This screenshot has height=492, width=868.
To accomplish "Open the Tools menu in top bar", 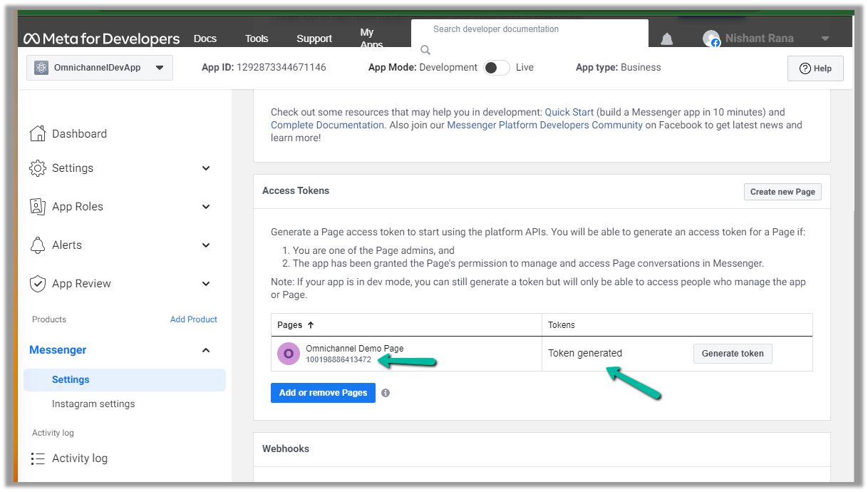I will point(257,39).
